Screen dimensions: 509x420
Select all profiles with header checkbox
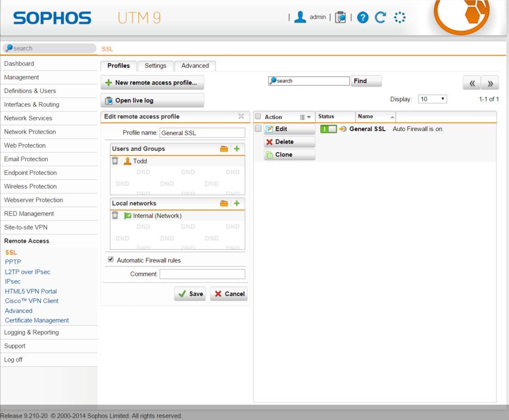(258, 116)
